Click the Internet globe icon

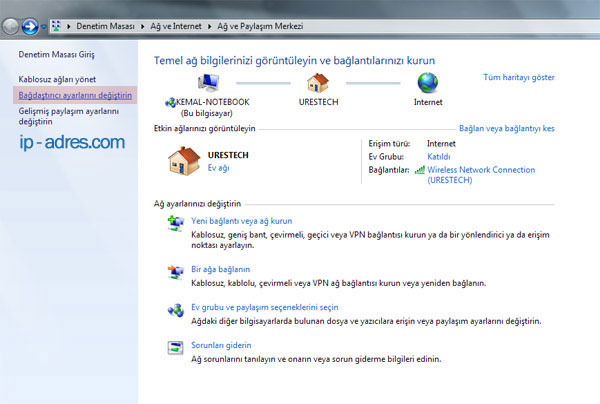[427, 82]
